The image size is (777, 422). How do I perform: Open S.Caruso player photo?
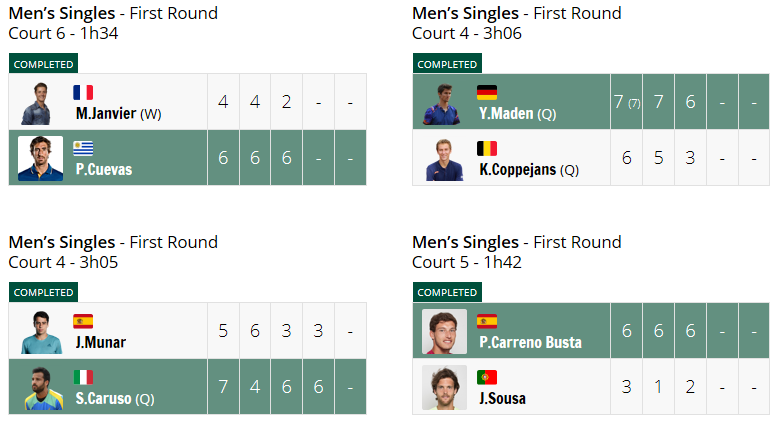tap(44, 388)
